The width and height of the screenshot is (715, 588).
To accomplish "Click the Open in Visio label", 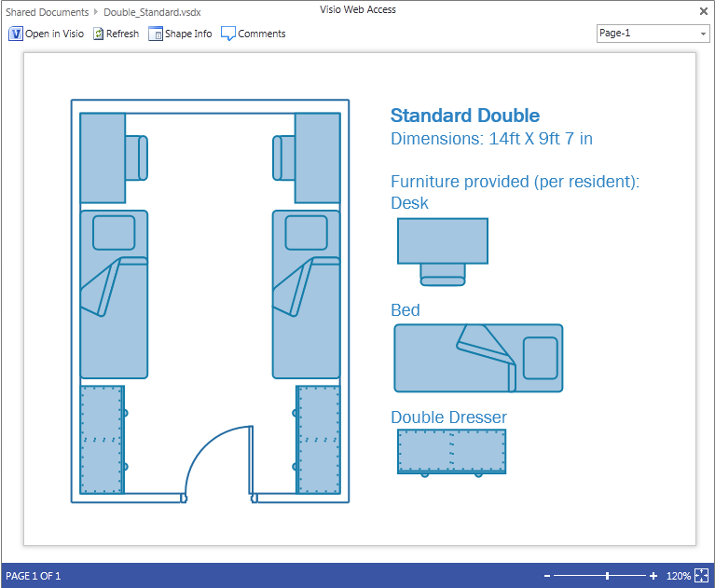I will click(x=54, y=34).
